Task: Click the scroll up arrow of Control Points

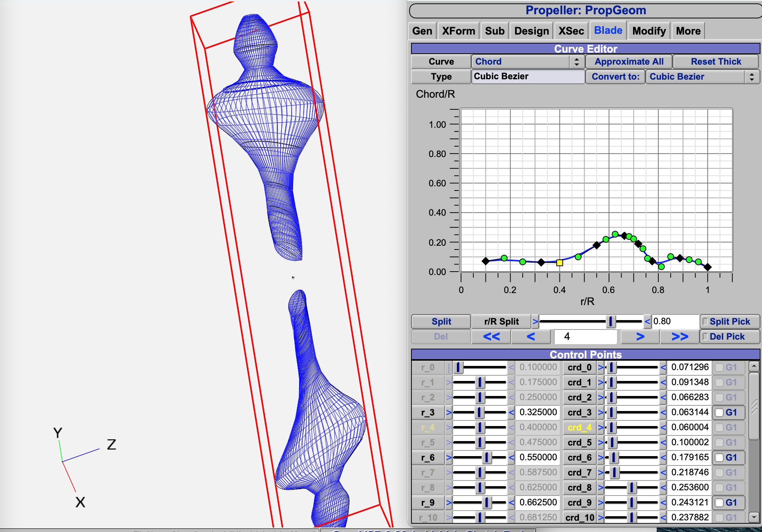Action: (x=754, y=366)
